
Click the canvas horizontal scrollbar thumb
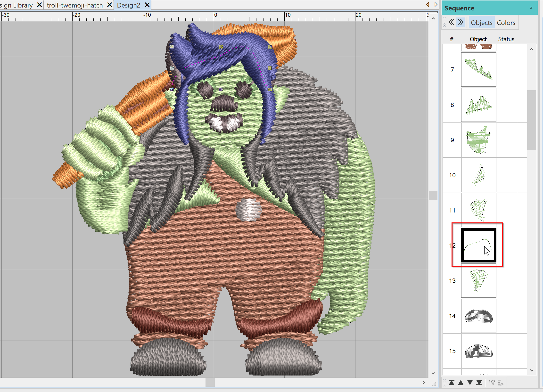coord(210,382)
